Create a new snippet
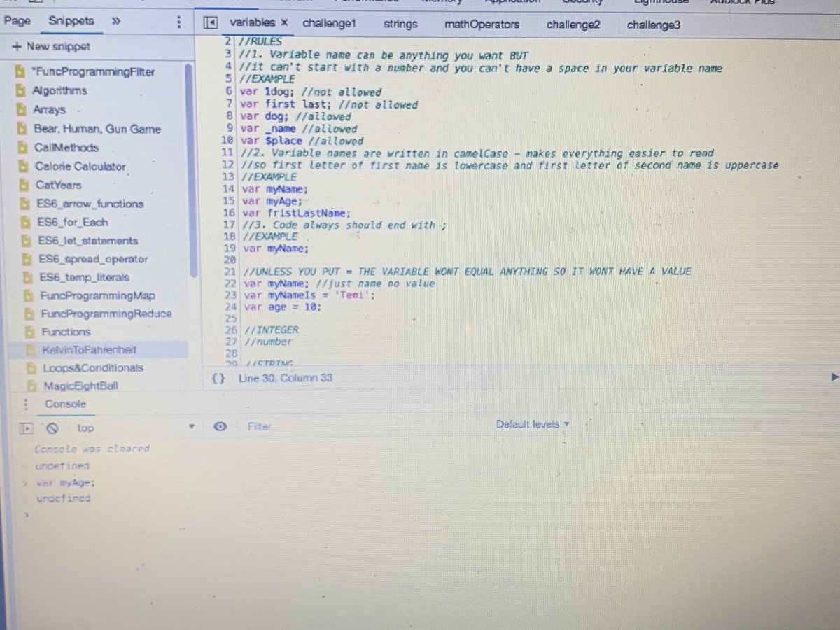The height and width of the screenshot is (630, 840). (x=52, y=47)
